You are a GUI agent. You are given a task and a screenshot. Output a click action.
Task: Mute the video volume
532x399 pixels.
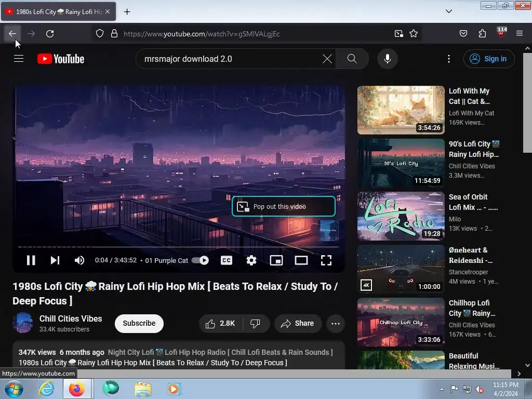[79, 260]
